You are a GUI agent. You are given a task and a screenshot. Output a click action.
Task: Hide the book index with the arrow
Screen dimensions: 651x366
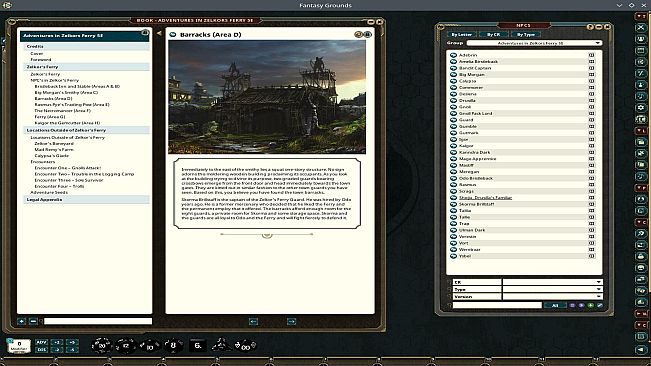tap(159, 33)
